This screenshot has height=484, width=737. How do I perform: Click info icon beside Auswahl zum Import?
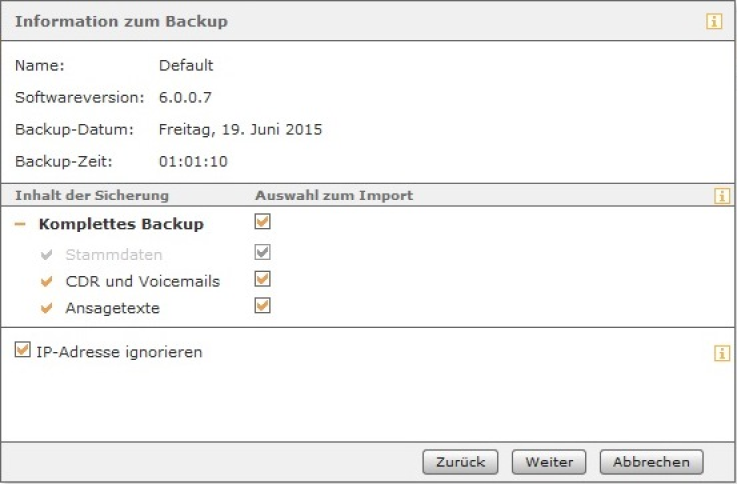(722, 195)
